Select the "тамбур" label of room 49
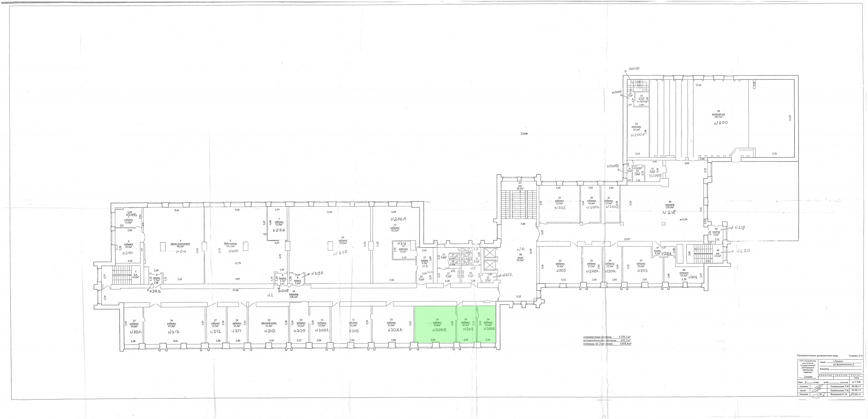868x419 pixels. pos(716,232)
